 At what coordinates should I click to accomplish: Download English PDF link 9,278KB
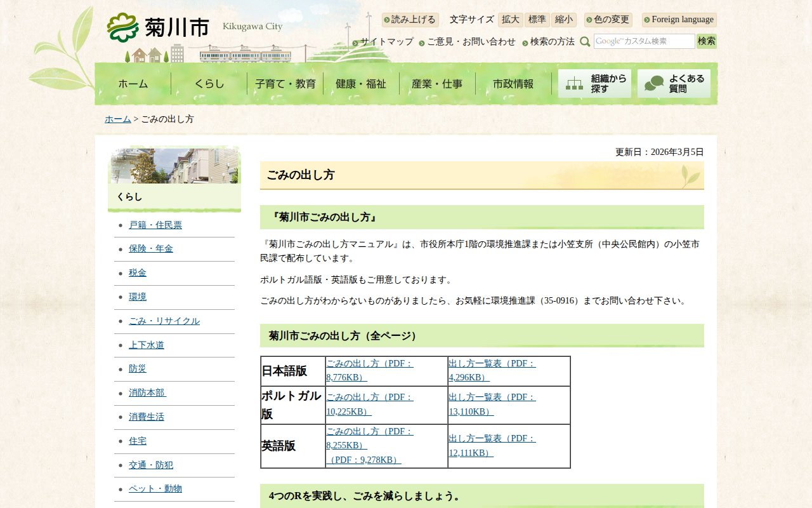[x=364, y=460]
